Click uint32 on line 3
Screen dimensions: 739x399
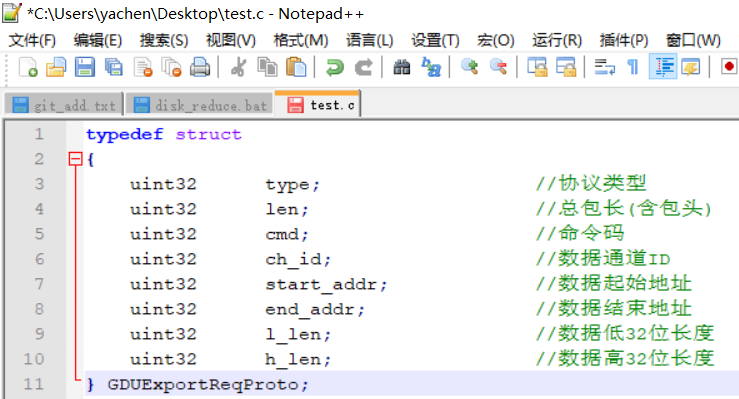click(163, 184)
